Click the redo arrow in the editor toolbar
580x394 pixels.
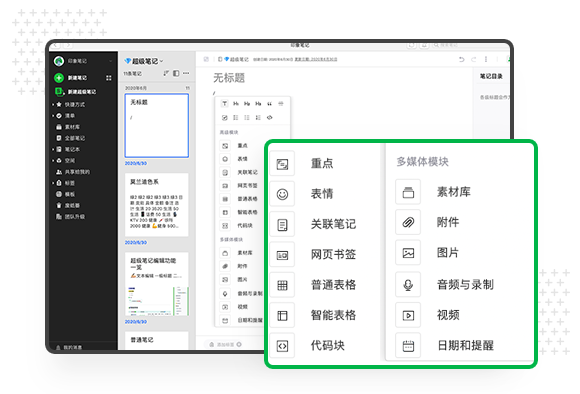pyautogui.click(x=473, y=59)
